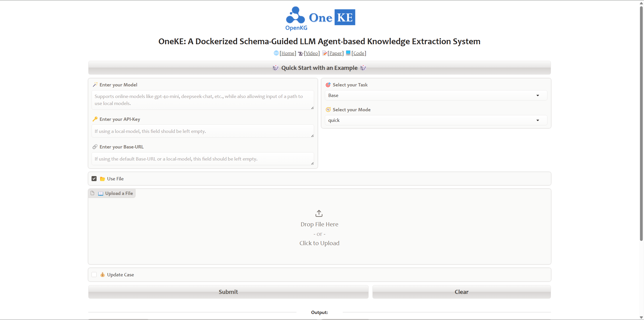Click the target icon beside Select your Task

[x=328, y=85]
